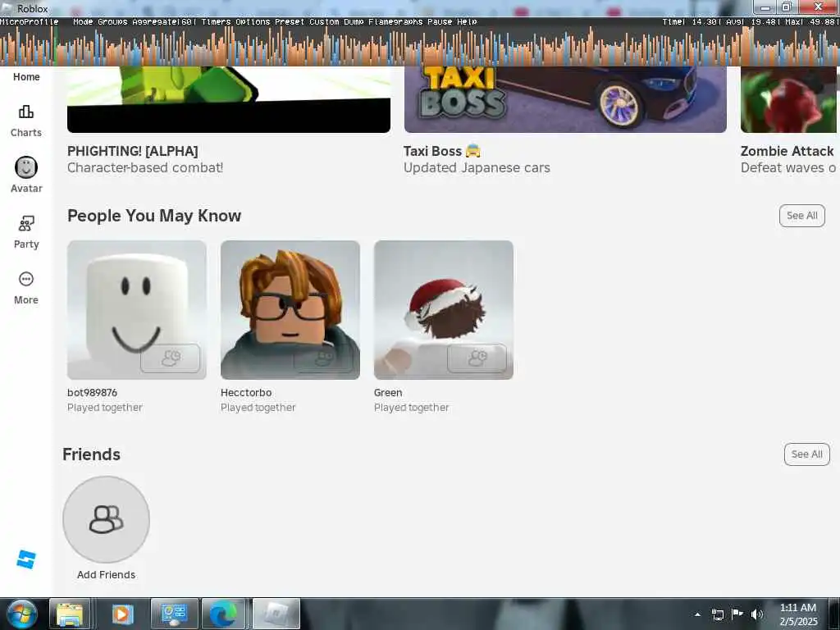Click MicroProfile Flamegraphs item

395,22
